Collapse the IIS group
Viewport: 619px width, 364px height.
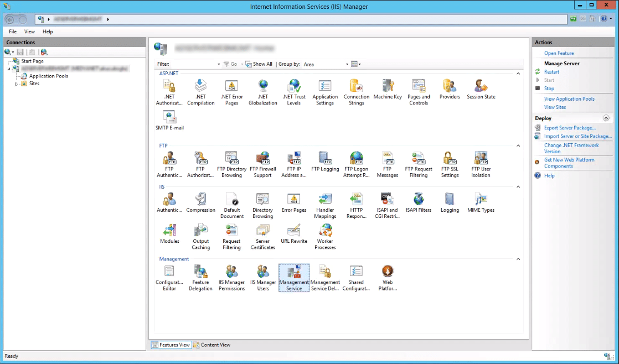[518, 186]
